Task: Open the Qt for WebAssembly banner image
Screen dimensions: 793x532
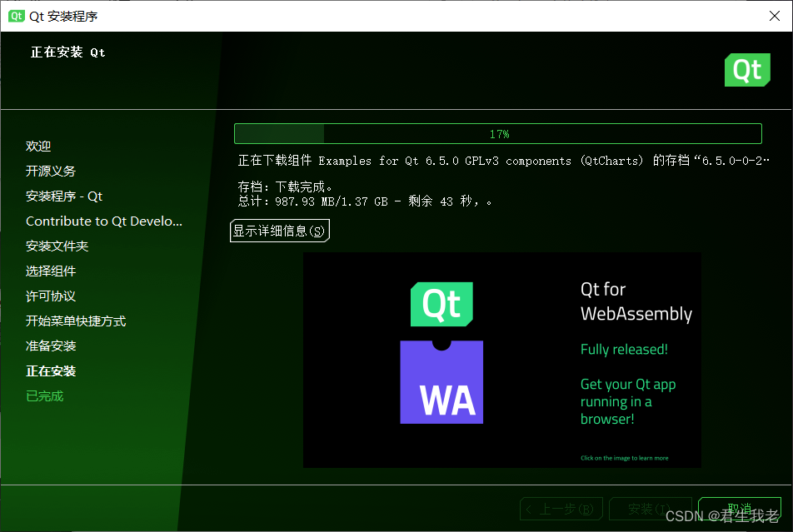Action: [x=501, y=360]
